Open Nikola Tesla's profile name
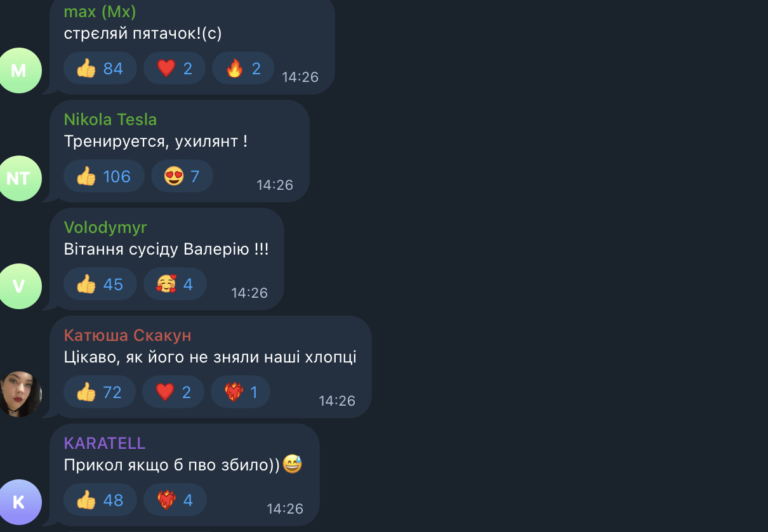 [110, 119]
